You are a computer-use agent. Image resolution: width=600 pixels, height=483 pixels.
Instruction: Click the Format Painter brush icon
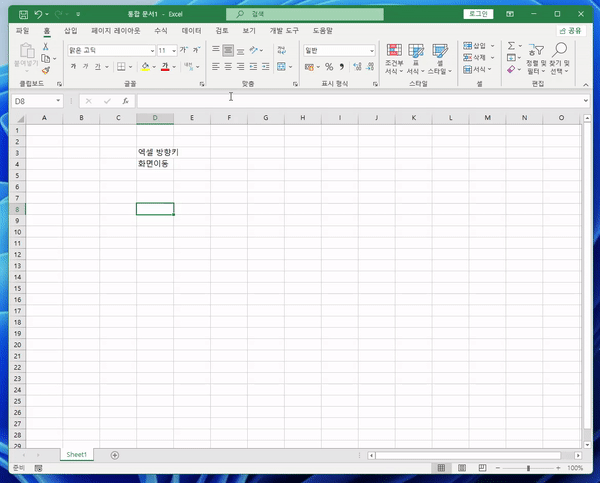pos(46,70)
